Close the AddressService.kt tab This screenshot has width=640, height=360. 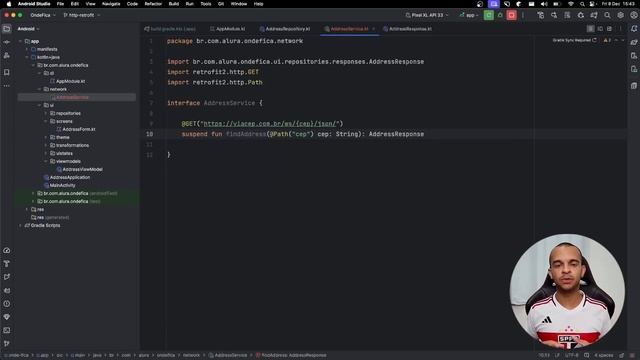click(x=373, y=29)
